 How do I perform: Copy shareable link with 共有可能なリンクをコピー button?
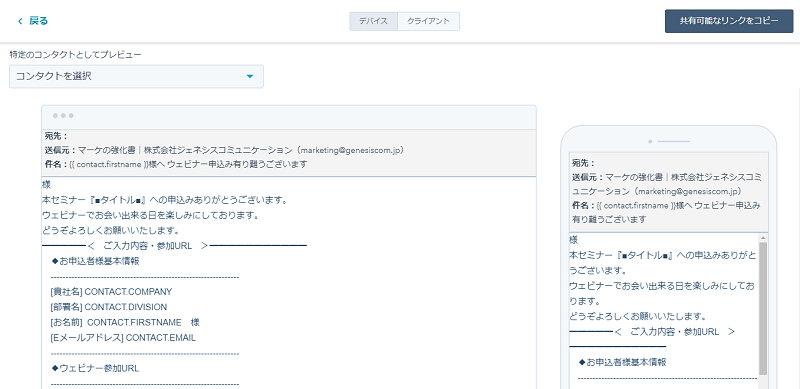(x=729, y=21)
